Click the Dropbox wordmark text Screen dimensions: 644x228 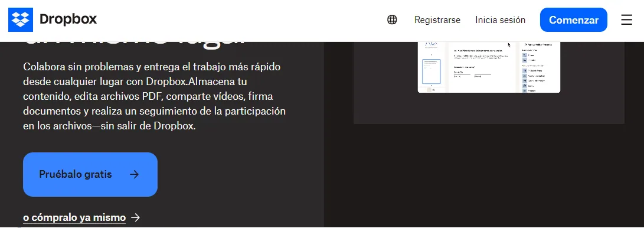tap(68, 19)
